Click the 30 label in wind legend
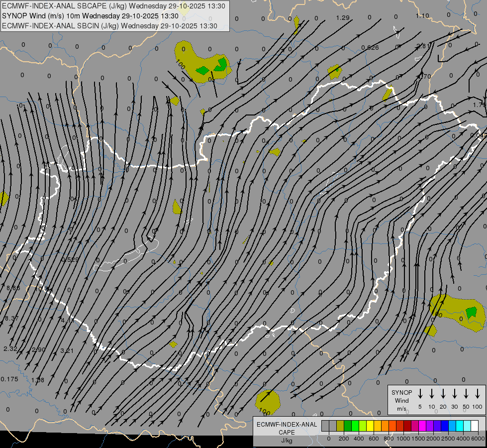The image size is (487, 448). tap(455, 407)
